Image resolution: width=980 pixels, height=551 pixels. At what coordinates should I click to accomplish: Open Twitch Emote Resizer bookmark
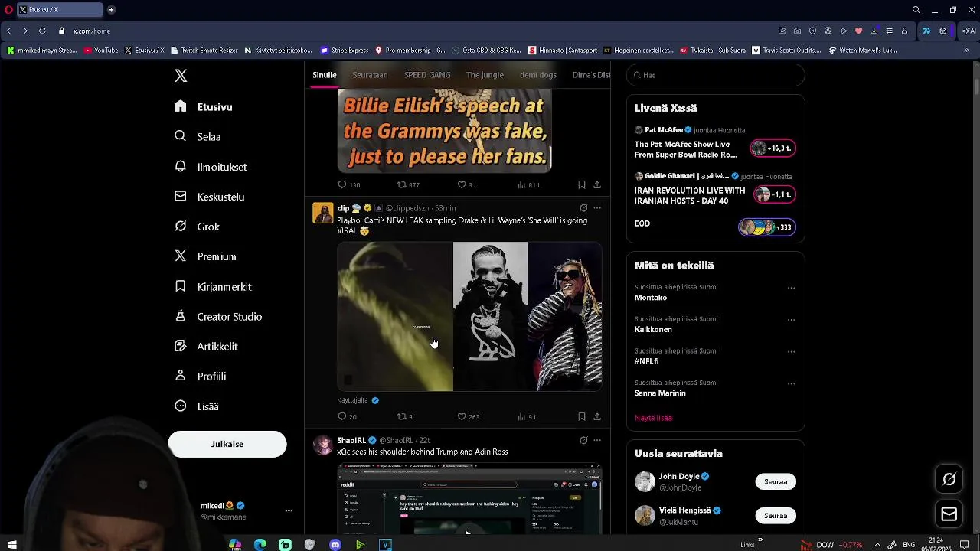[203, 51]
